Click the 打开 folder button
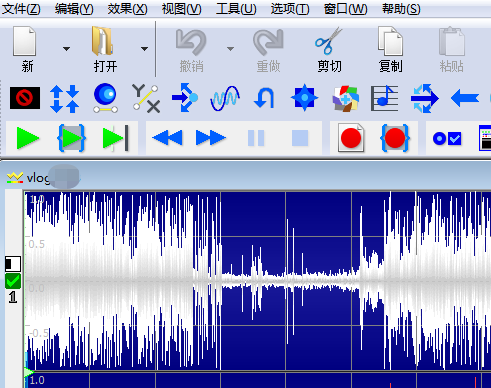The image size is (491, 388). tap(104, 49)
